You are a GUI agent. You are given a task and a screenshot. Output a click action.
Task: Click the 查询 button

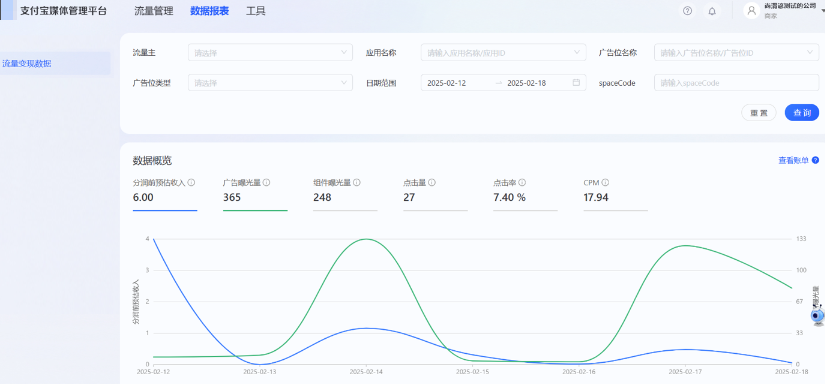click(802, 113)
